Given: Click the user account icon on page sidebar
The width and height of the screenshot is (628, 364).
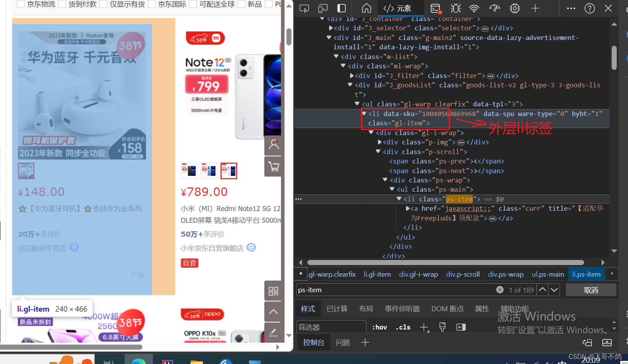Looking at the screenshot, I should (274, 145).
